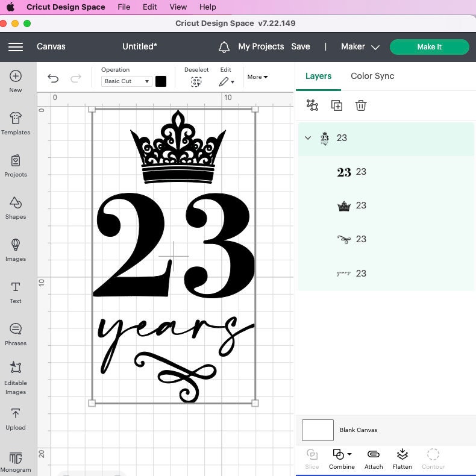Viewport: 476px width, 476px height.
Task: Open the Projects panel
Action: pos(16,166)
